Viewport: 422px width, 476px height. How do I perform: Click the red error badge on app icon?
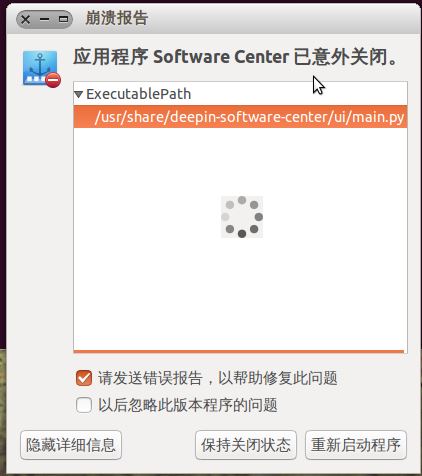click(x=53, y=80)
